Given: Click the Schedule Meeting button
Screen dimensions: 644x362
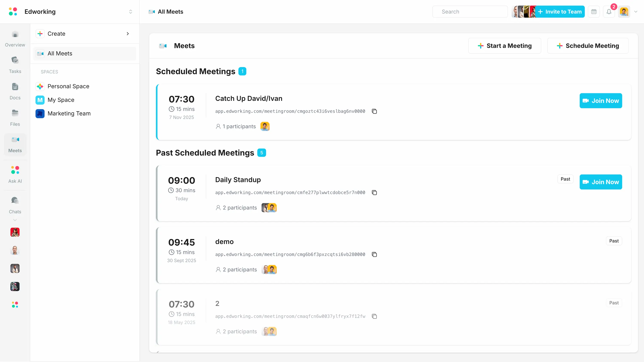Looking at the screenshot, I should pyautogui.click(x=588, y=46).
